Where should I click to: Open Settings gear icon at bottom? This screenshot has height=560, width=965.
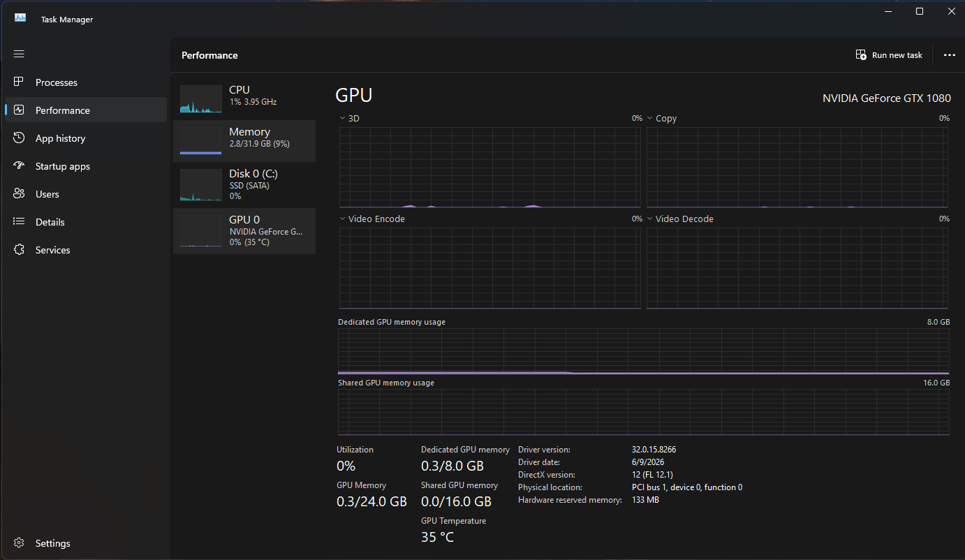tap(19, 543)
